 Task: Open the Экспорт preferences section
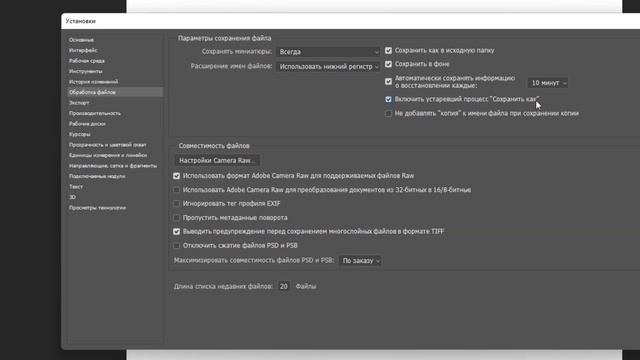(x=79, y=103)
